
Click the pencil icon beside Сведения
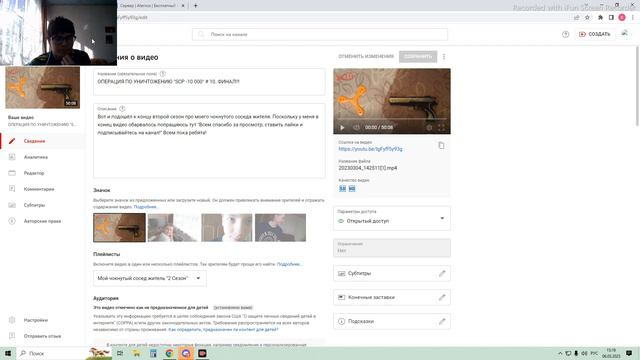click(12, 141)
